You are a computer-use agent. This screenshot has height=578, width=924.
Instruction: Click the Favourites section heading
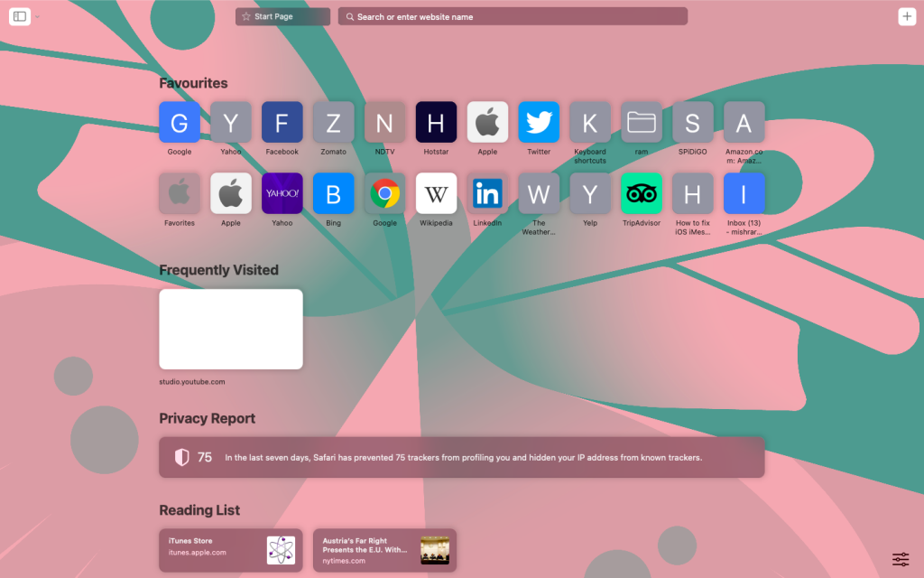pos(193,83)
